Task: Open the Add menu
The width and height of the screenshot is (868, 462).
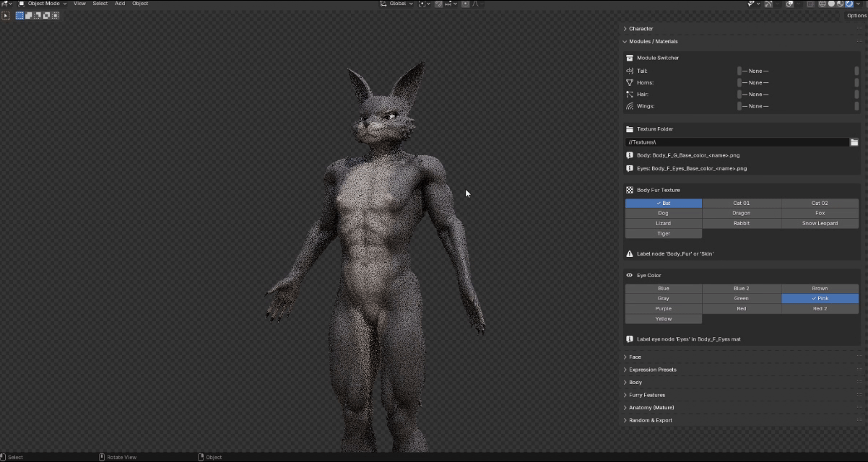Action: [120, 4]
